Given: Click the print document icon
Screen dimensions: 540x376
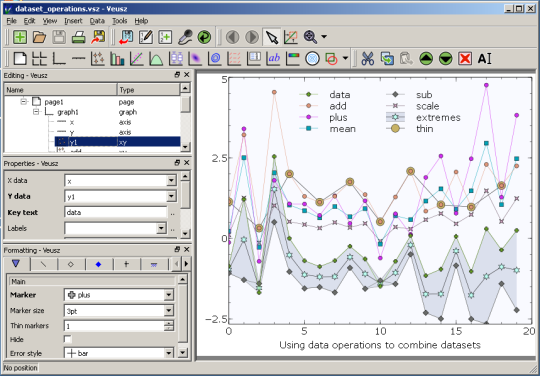Looking at the screenshot, I should 79,37.
